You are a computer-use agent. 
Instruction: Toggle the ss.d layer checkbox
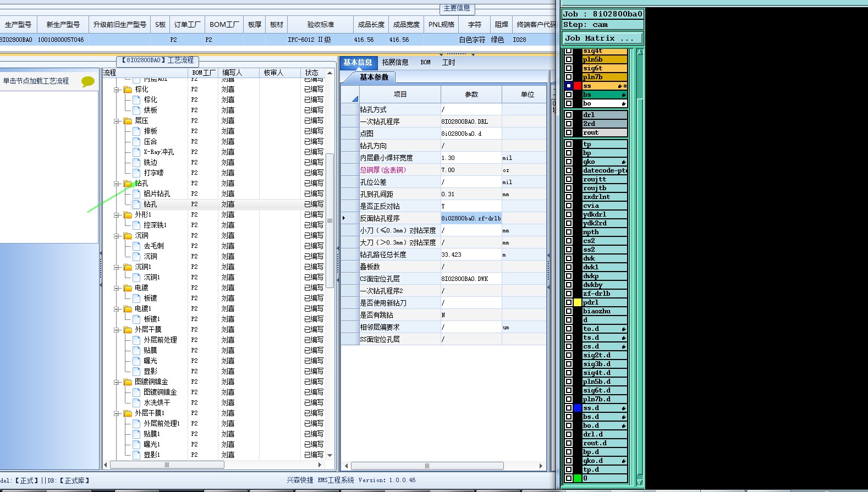click(x=569, y=408)
